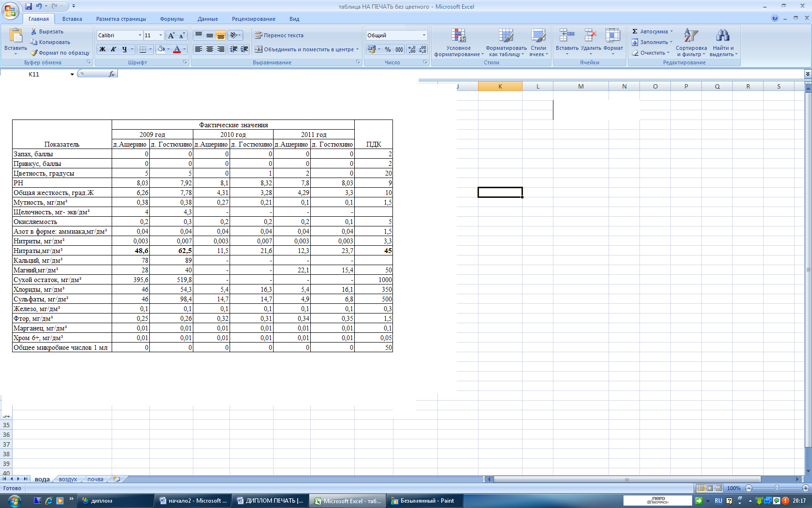Click the increase decimal places icon
Image resolution: width=812 pixels, height=508 pixels.
click(x=411, y=49)
